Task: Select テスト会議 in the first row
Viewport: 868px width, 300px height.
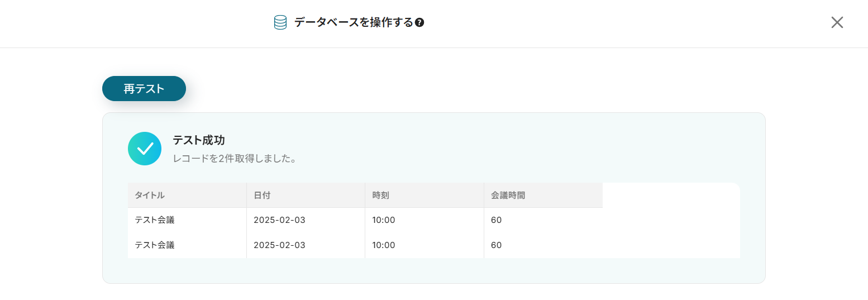Action: (155, 220)
